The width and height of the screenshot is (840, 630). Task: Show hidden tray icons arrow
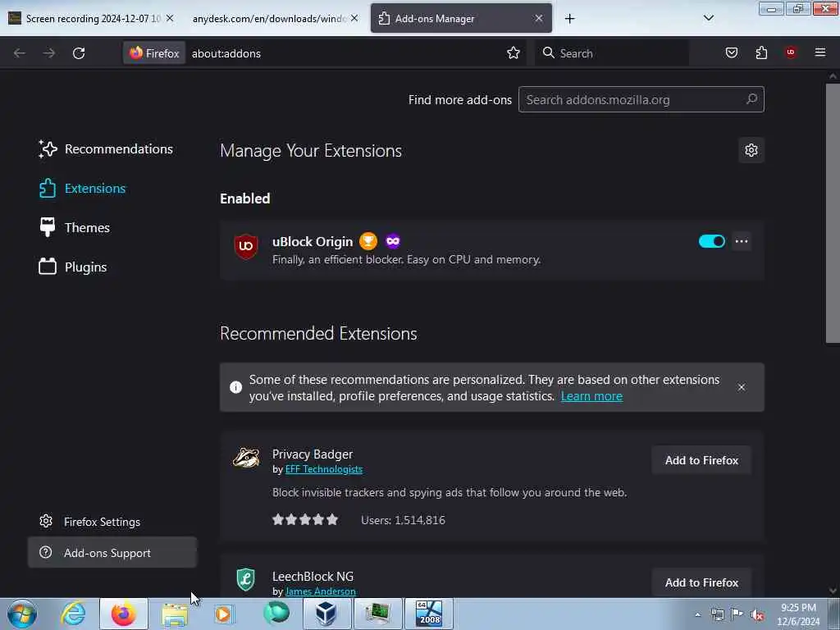click(697, 614)
